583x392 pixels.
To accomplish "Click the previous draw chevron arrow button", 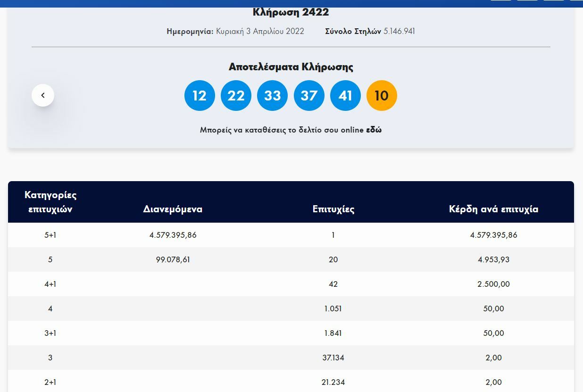I will [x=43, y=95].
